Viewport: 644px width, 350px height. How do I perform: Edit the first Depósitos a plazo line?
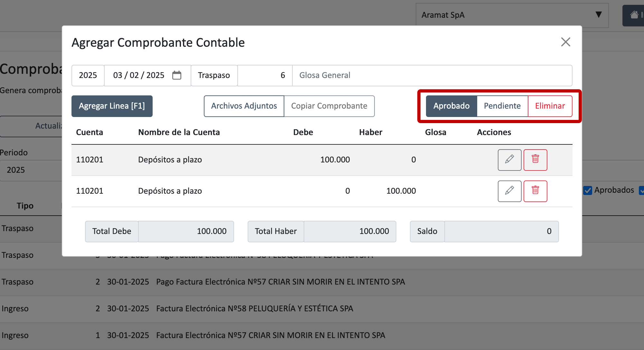coord(509,160)
